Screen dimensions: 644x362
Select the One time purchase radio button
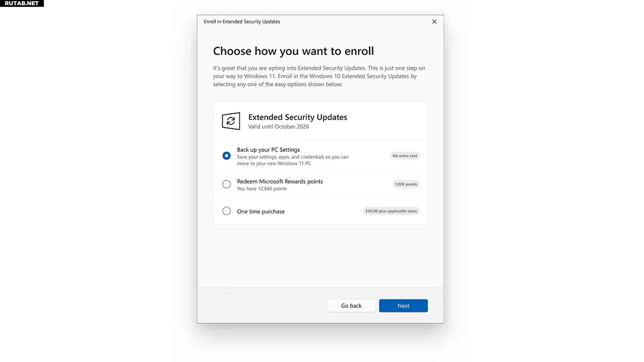227,211
